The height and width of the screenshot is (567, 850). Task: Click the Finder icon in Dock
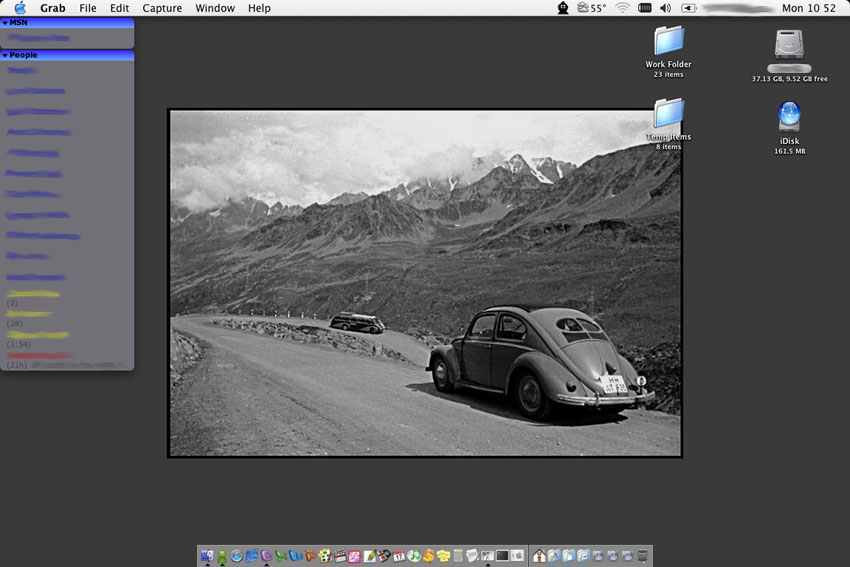(207, 555)
